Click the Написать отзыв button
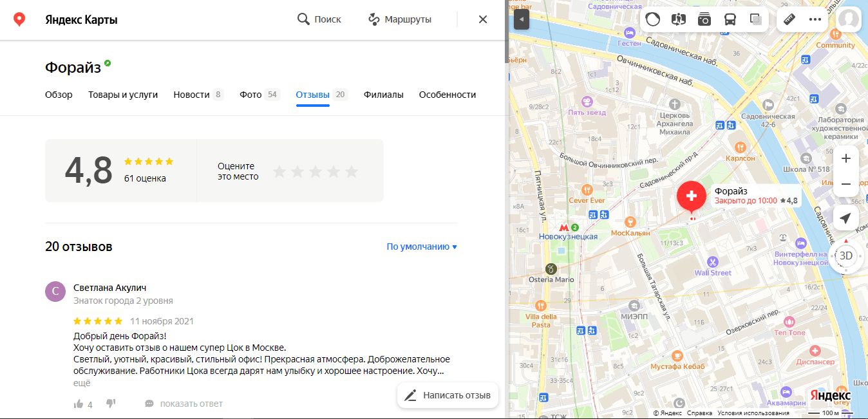 pyautogui.click(x=448, y=395)
